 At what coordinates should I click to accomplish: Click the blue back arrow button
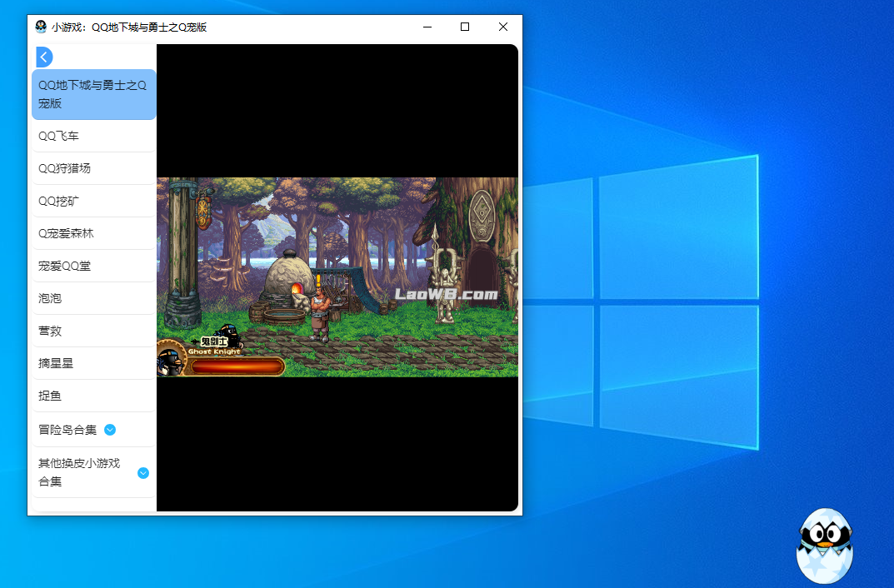[44, 57]
